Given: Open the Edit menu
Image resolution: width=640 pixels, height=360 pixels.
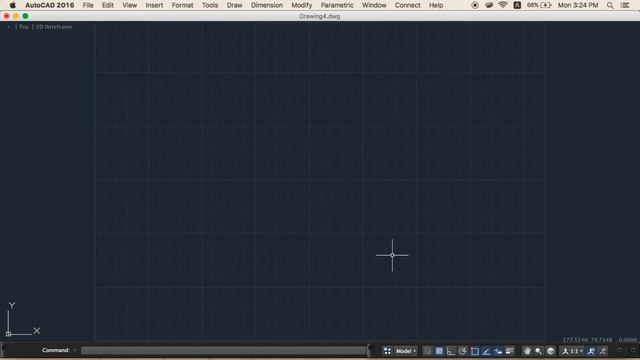Looking at the screenshot, I should (x=108, y=5).
